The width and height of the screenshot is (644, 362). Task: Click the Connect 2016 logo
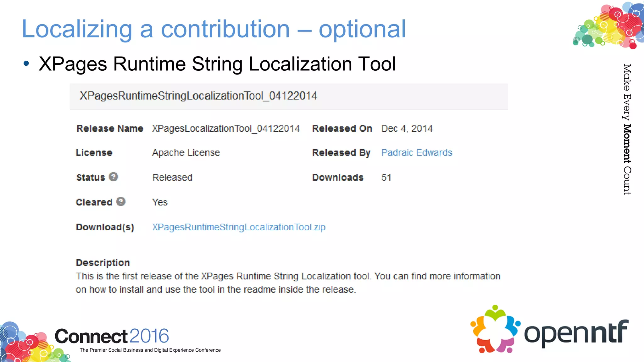[112, 336]
